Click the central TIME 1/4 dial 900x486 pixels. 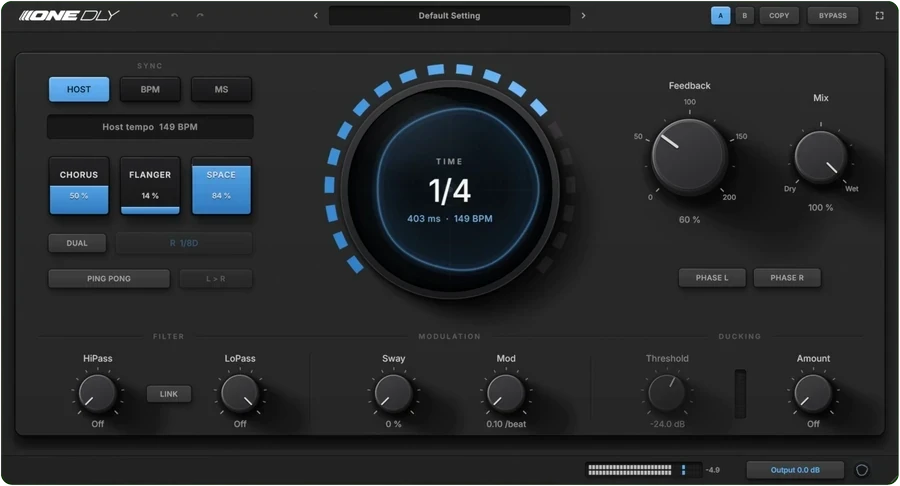(x=449, y=188)
